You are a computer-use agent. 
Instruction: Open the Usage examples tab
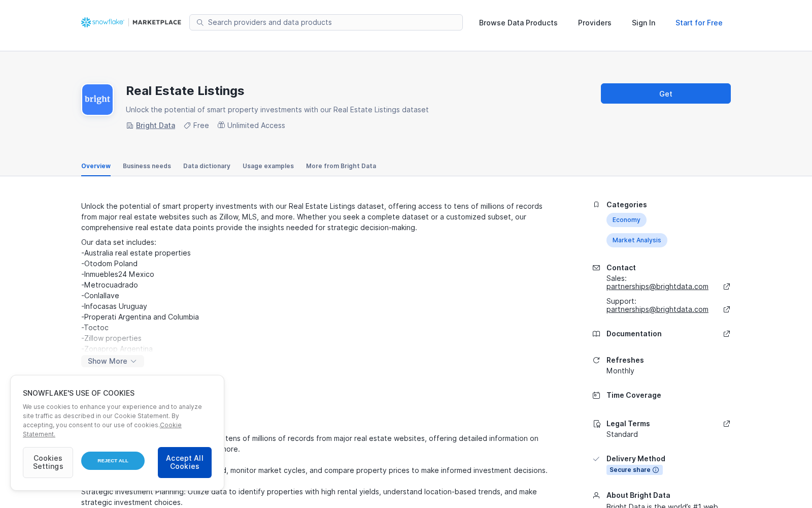268,166
